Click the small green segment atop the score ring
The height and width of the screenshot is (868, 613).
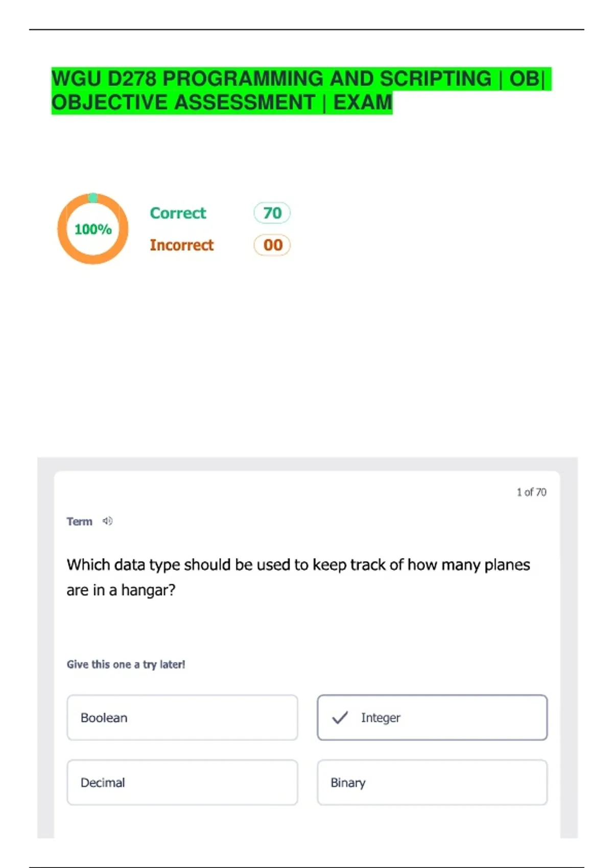pos(93,198)
